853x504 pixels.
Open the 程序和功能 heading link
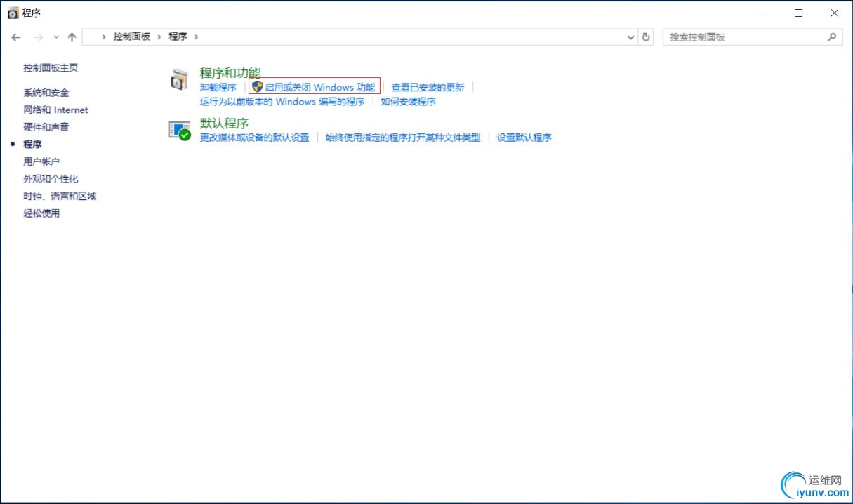230,73
